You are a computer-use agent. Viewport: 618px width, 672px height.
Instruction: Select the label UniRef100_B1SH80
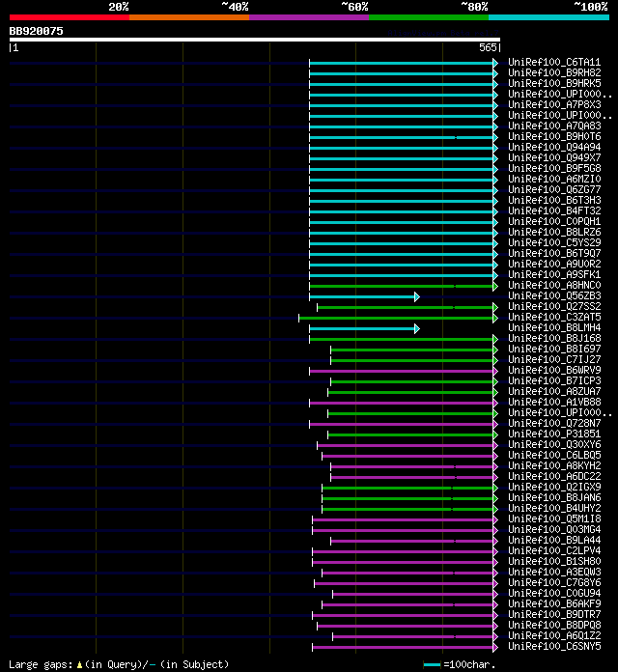[x=554, y=561]
